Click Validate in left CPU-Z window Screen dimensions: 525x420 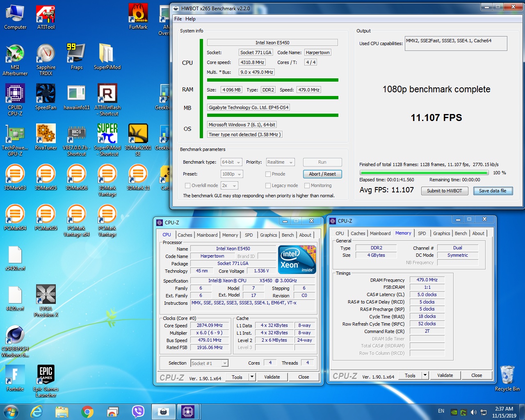[x=272, y=377]
